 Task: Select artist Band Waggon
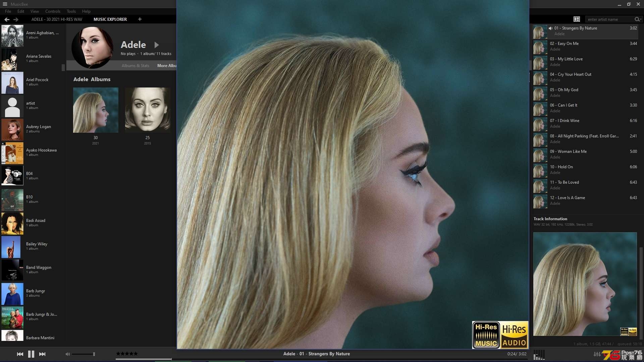tap(31, 270)
